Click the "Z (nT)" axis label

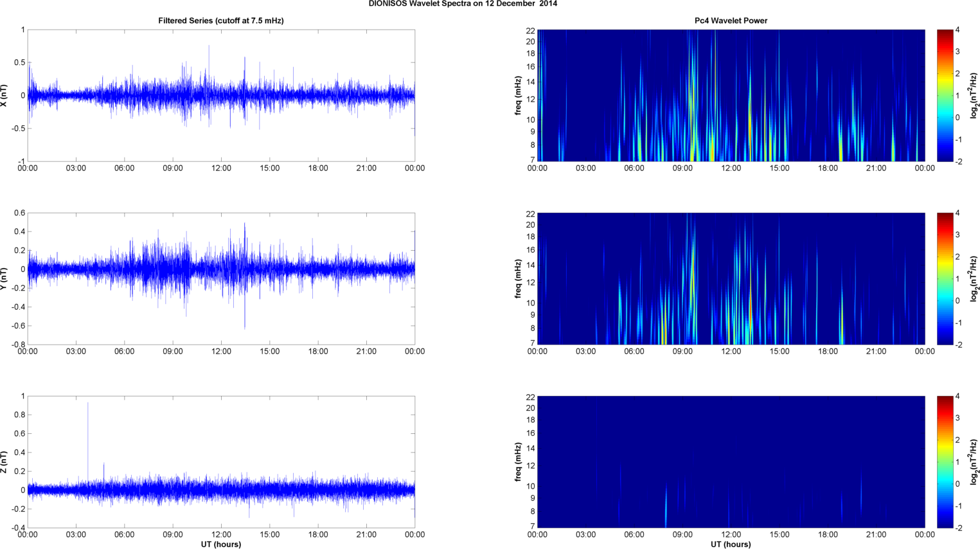click(5, 462)
